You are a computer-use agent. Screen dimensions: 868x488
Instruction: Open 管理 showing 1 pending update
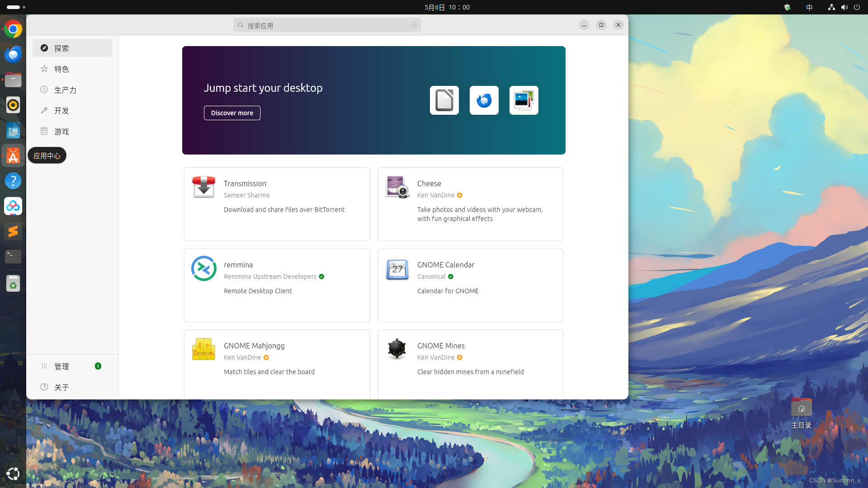[x=61, y=366]
